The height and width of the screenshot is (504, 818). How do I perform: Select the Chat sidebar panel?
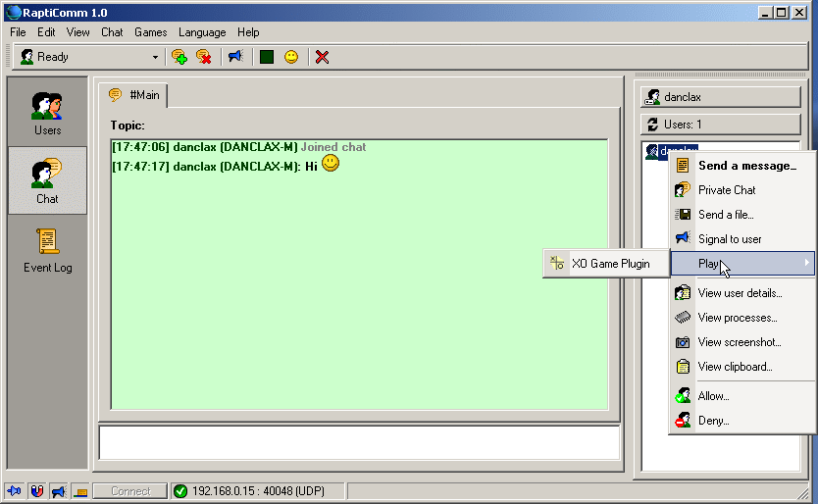pos(47,180)
